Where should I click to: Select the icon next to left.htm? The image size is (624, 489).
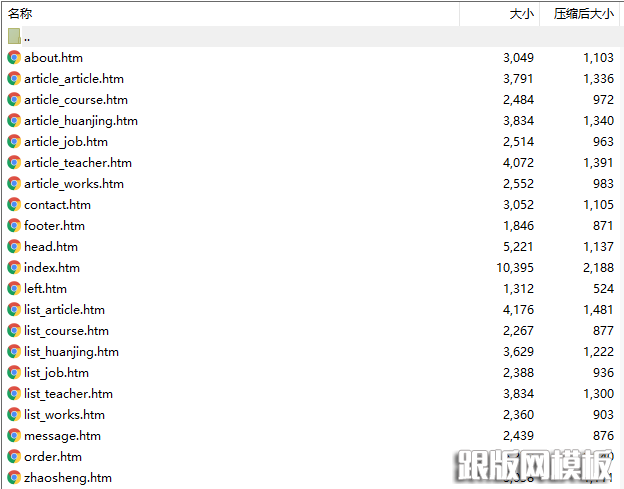[14, 289]
